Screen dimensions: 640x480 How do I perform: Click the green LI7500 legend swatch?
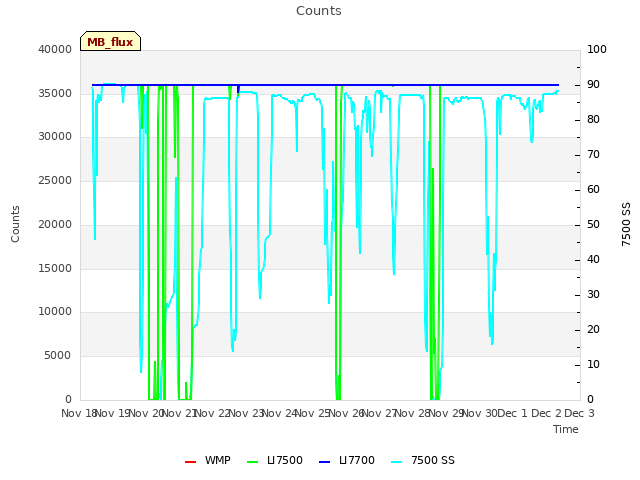pyautogui.click(x=253, y=462)
